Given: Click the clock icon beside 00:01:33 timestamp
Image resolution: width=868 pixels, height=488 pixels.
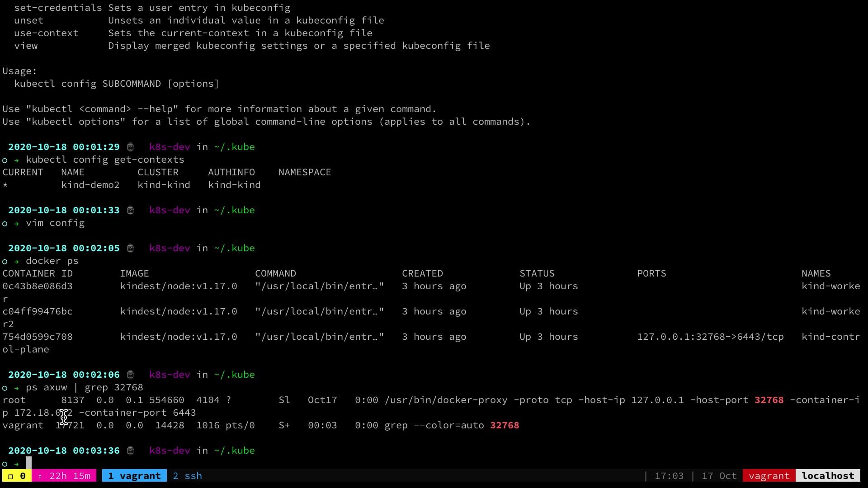Looking at the screenshot, I should coord(130,210).
